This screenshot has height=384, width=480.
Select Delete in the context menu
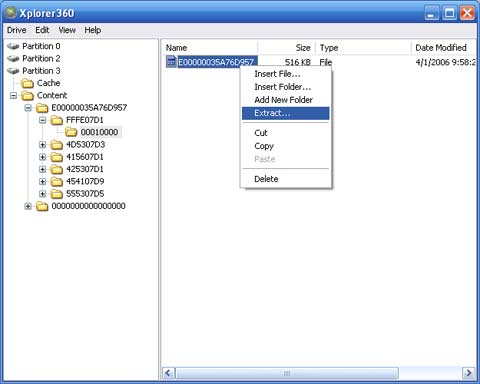(x=286, y=179)
